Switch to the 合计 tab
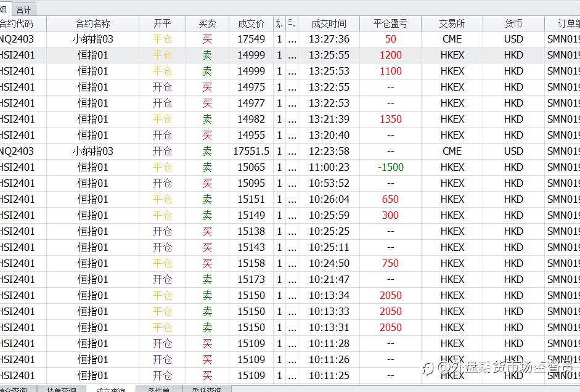The width and height of the screenshot is (580, 392). coord(23,10)
